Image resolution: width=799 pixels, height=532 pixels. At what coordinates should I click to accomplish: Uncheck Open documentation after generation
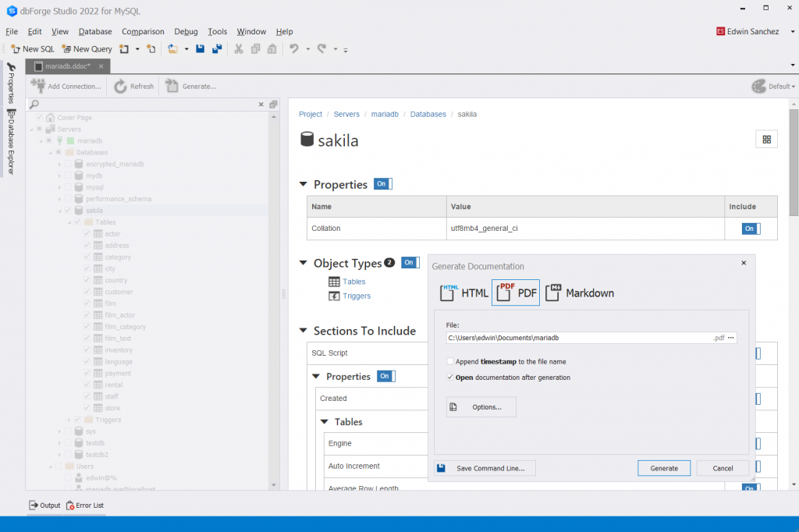point(450,377)
